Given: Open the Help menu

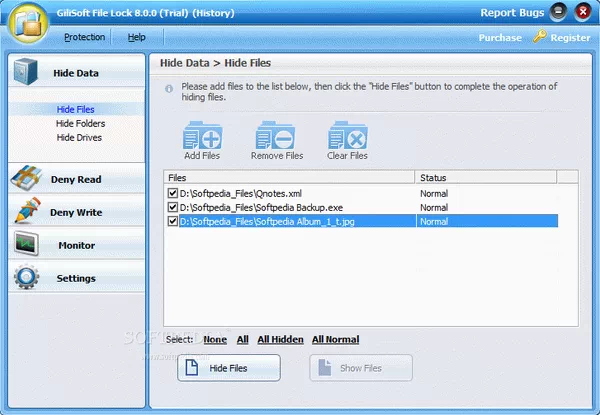Looking at the screenshot, I should [136, 37].
